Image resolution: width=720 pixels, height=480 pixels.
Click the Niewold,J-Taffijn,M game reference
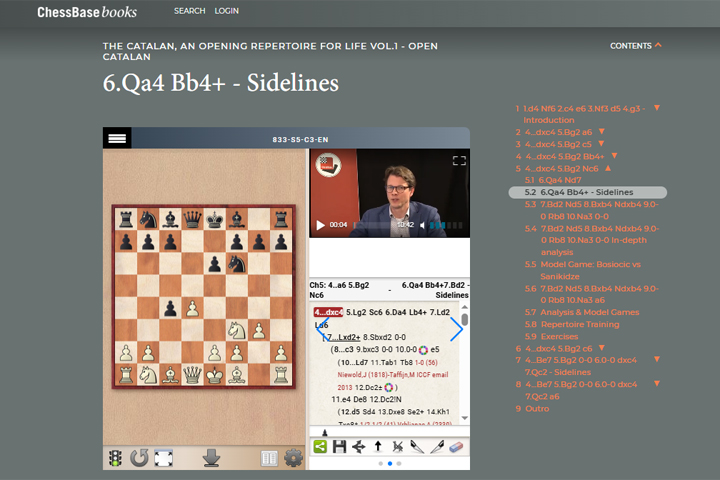click(393, 375)
